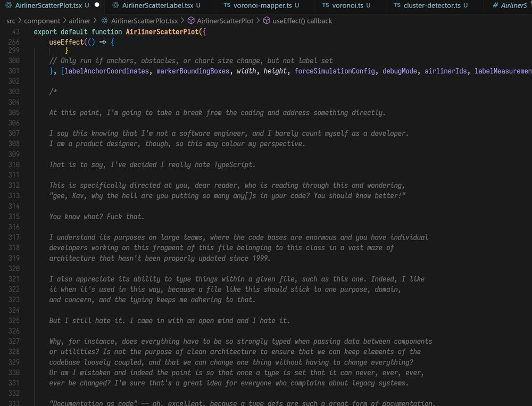Select 'component' in the breadcrumb
Image resolution: width=532 pixels, height=406 pixels.
click(x=42, y=21)
